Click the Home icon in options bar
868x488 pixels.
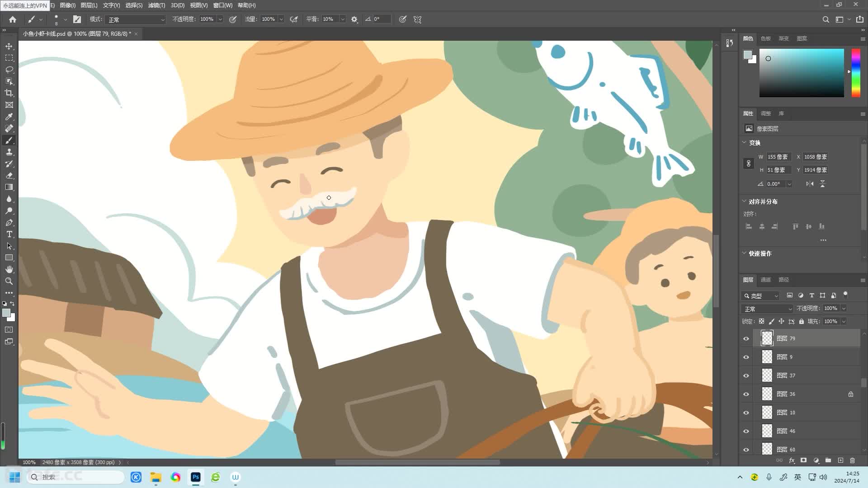pos(13,19)
